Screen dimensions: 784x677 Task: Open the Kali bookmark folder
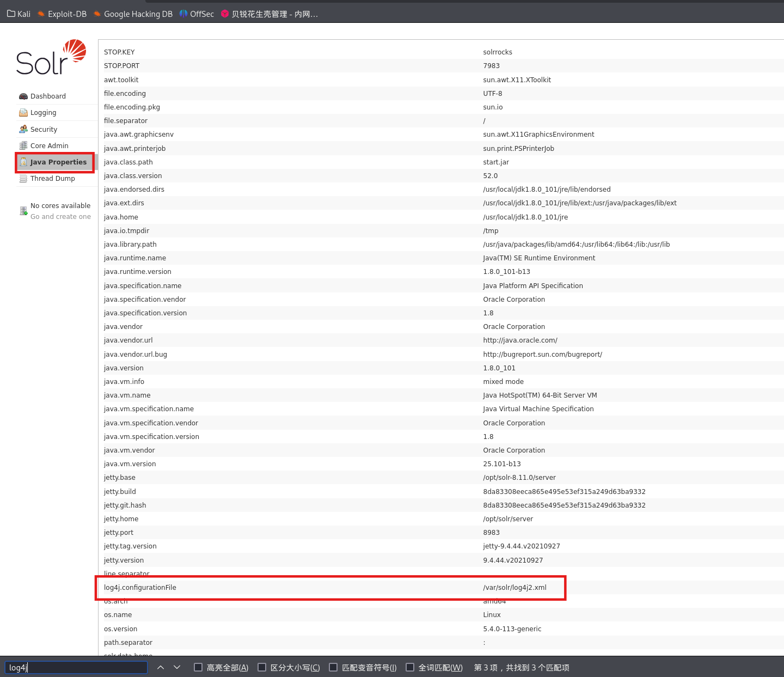19,14
